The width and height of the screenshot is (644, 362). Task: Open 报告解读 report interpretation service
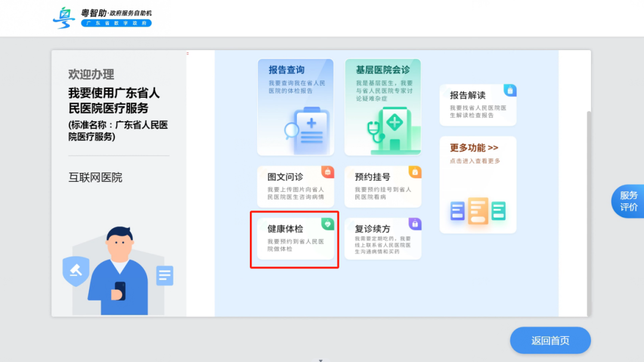pos(477,104)
